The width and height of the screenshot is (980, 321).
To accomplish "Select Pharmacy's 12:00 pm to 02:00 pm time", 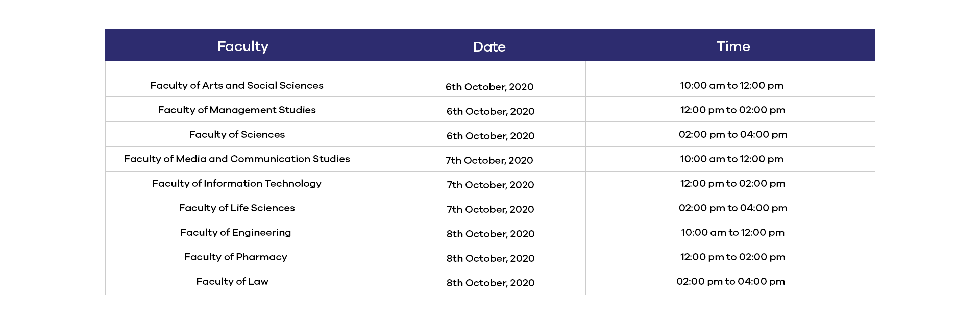I will tap(733, 257).
